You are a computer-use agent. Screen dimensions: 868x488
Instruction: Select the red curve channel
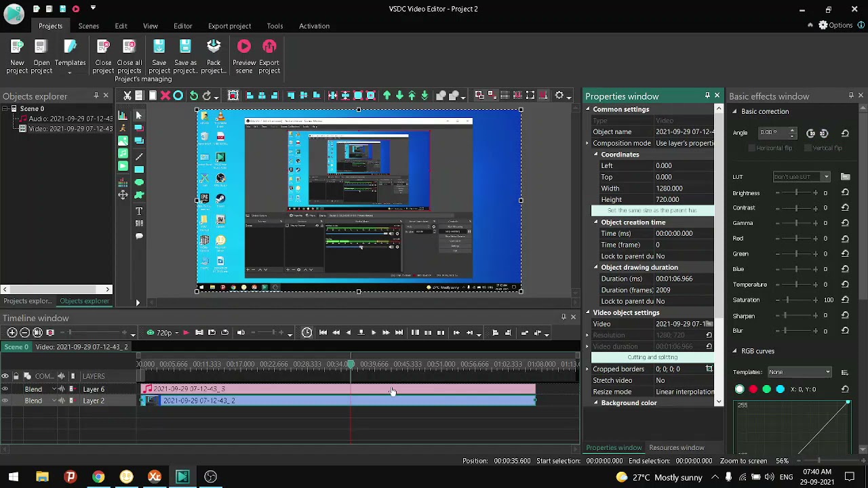click(x=753, y=389)
